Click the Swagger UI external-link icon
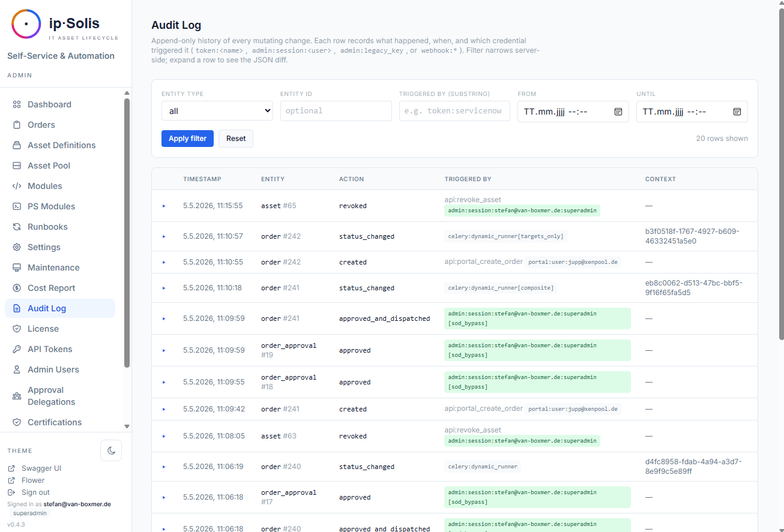The image size is (784, 532). tap(11, 468)
